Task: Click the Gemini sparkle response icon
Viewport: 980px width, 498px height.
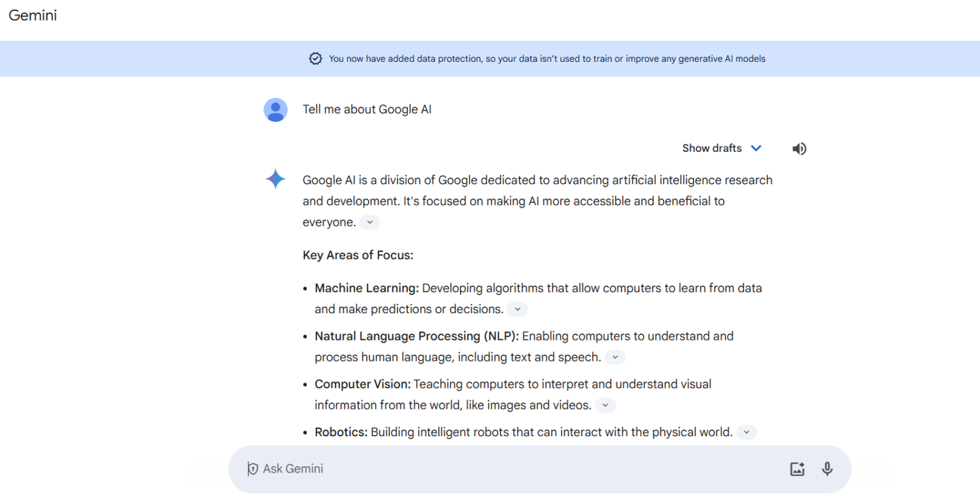Action: pyautogui.click(x=276, y=180)
